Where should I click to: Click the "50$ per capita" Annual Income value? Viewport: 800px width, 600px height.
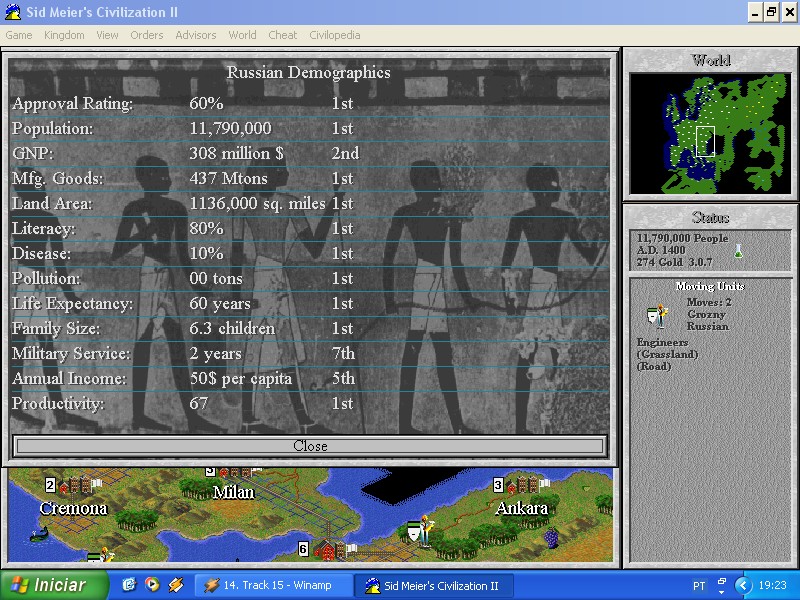click(240, 379)
